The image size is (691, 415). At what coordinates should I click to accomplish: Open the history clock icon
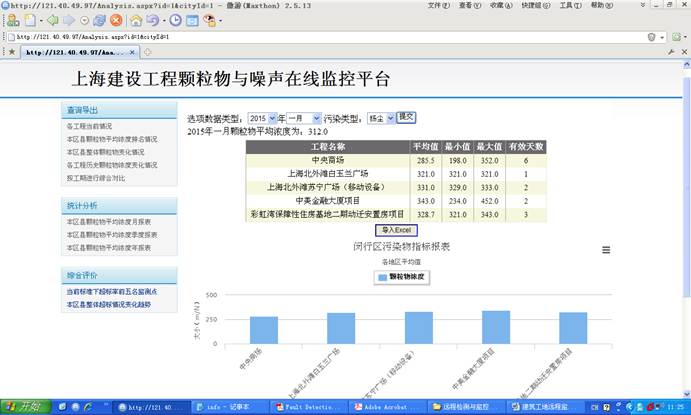(x=177, y=20)
